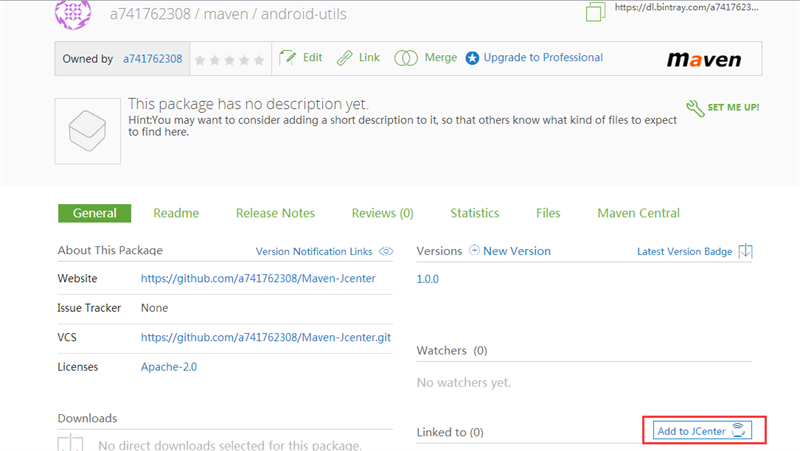The image size is (800, 451).
Task: Switch to the Statistics tab
Action: click(474, 213)
